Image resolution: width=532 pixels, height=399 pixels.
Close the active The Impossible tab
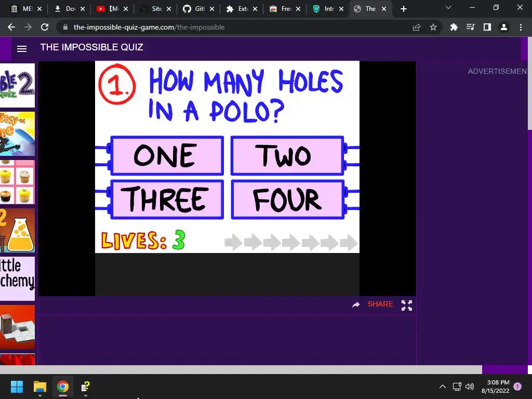384,9
